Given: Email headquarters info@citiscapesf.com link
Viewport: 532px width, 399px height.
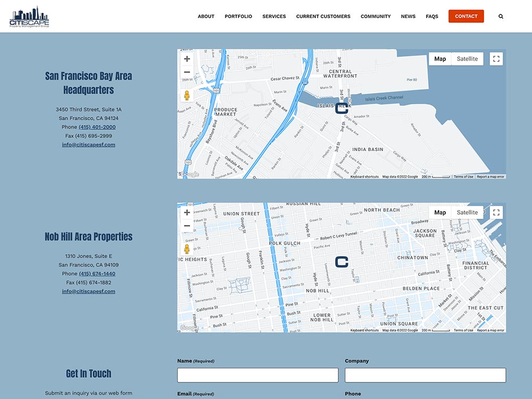Looking at the screenshot, I should click(x=88, y=145).
